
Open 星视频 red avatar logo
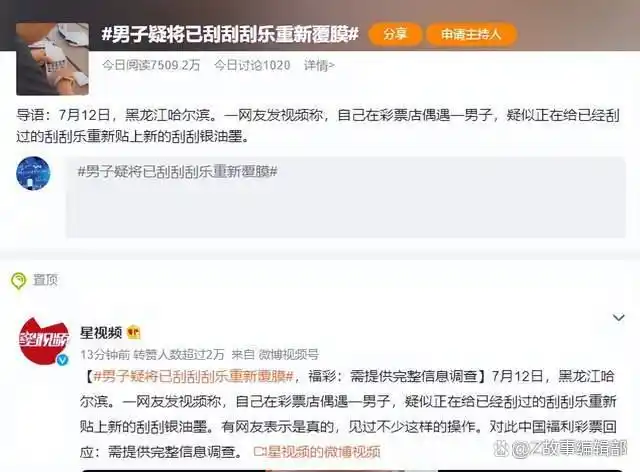tap(44, 340)
